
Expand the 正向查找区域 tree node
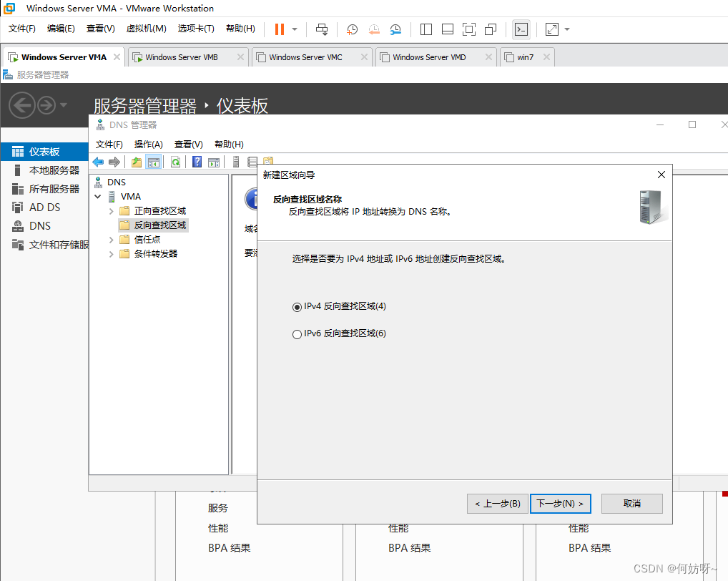111,211
